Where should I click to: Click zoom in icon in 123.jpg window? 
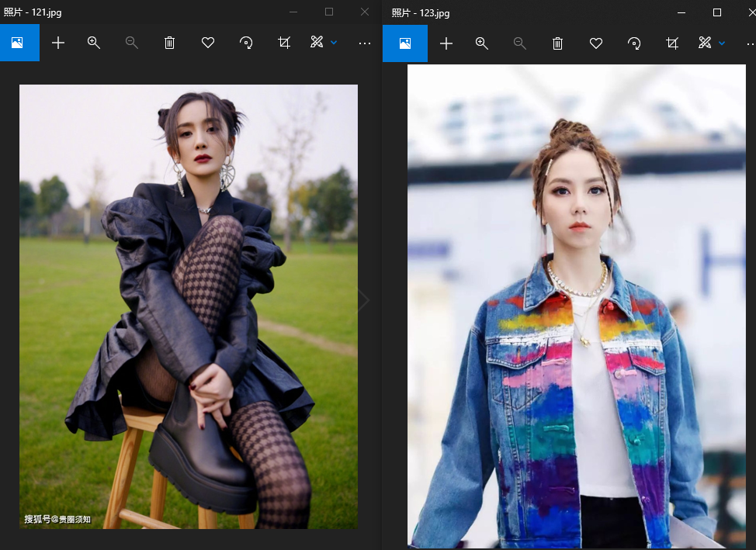pyautogui.click(x=482, y=44)
